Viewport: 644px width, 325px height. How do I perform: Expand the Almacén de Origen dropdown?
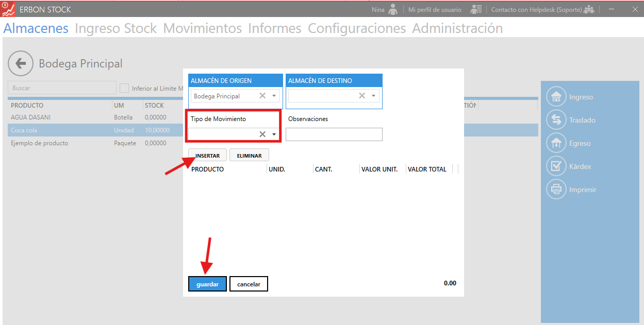pyautogui.click(x=274, y=96)
